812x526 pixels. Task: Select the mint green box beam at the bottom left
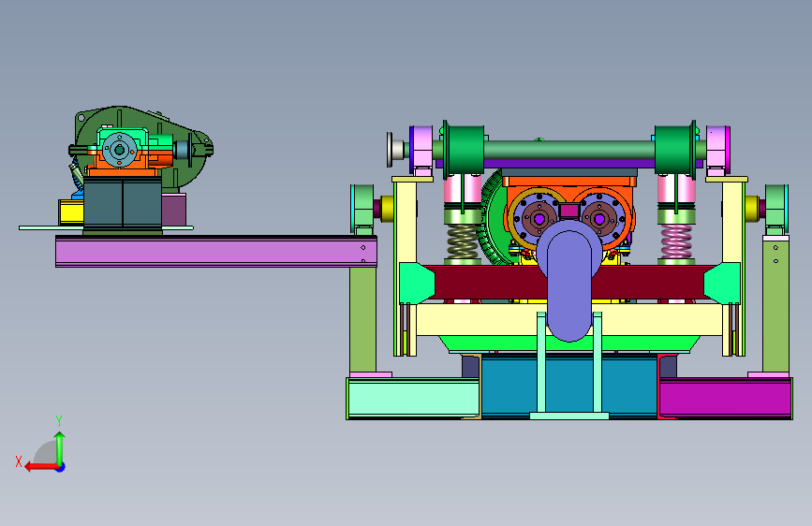[413, 398]
